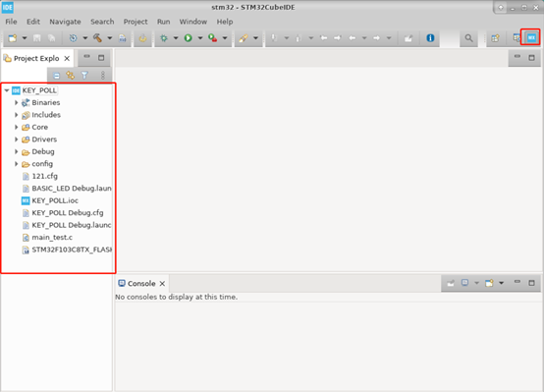Click the Debug bug icon
544x392 pixels.
click(x=164, y=38)
